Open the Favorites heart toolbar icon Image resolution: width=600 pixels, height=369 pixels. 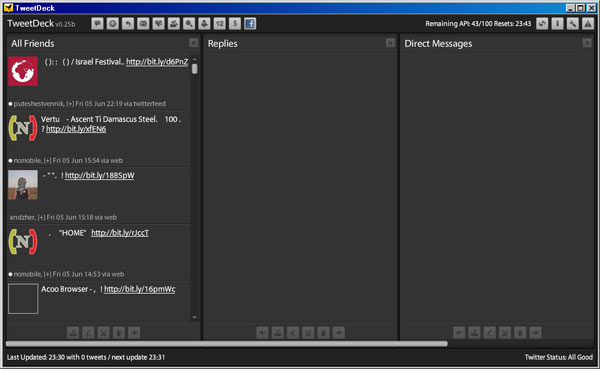pos(158,24)
